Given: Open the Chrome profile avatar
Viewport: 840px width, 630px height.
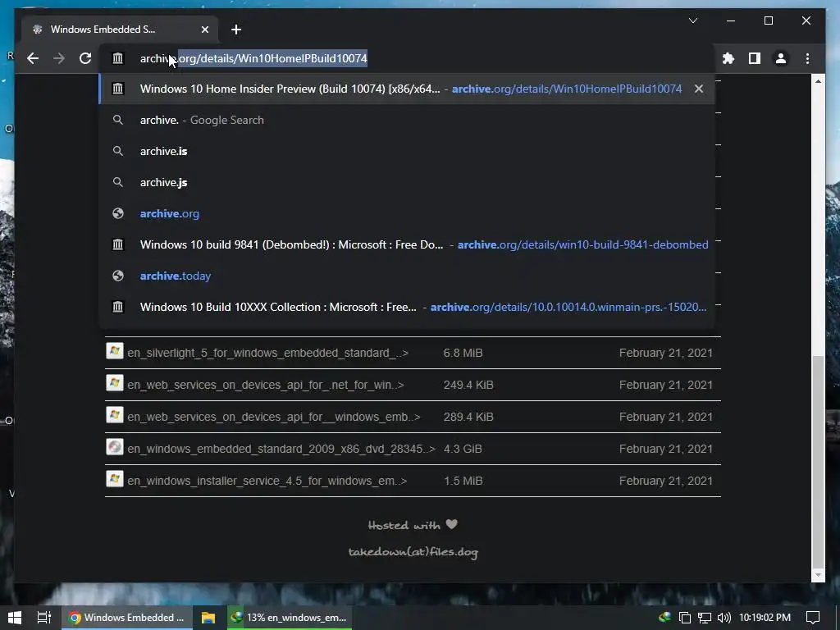Looking at the screenshot, I should coord(781,58).
